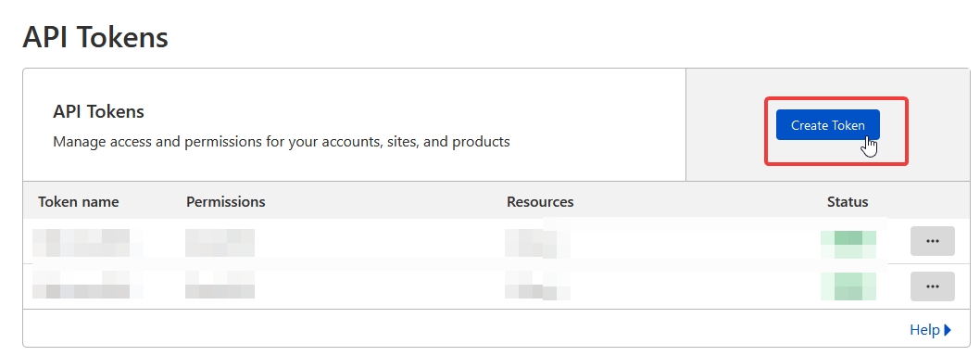Open the second token's three-dot menu
Screen dimensions: 980x356
[x=933, y=286]
